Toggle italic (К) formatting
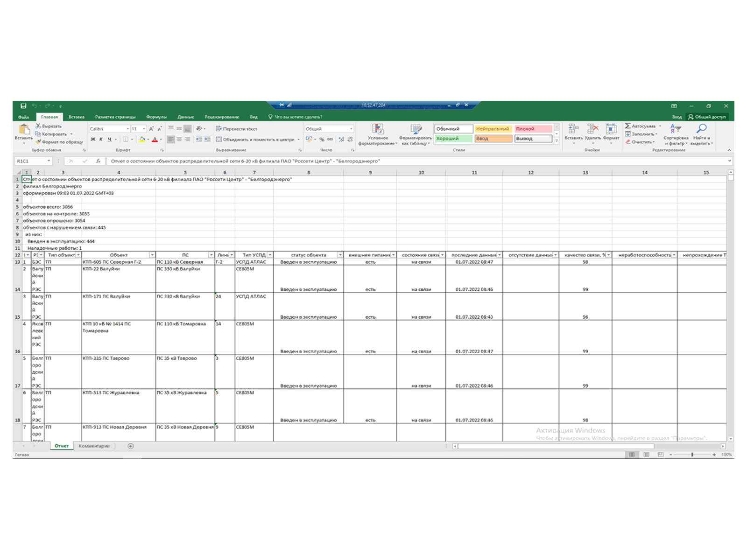Image resolution: width=747 pixels, height=560 pixels. 101,139
